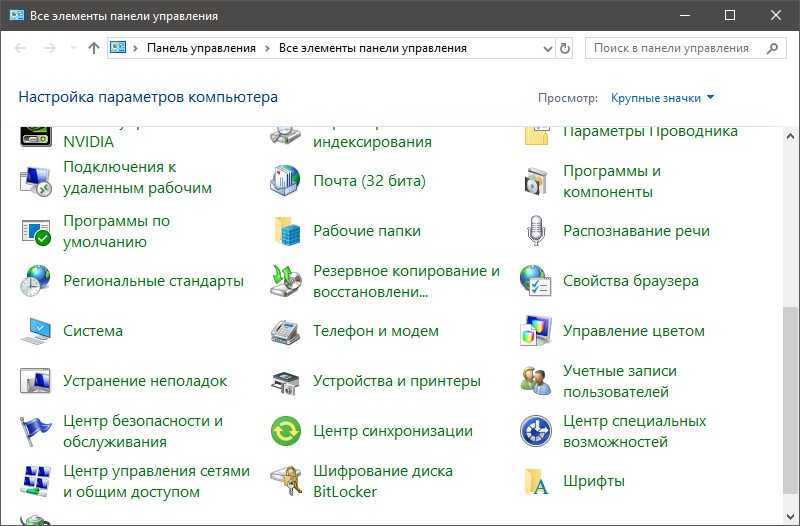Click the Fonts folder icon
800x526 pixels.
(536, 482)
